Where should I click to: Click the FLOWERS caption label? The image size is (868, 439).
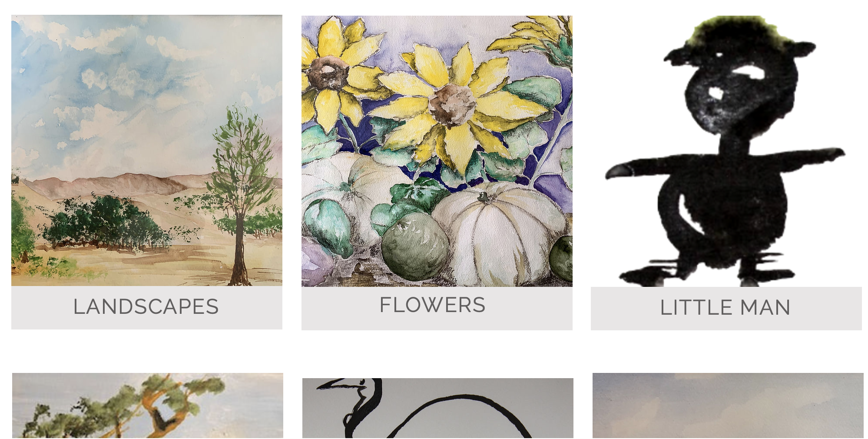click(x=432, y=305)
